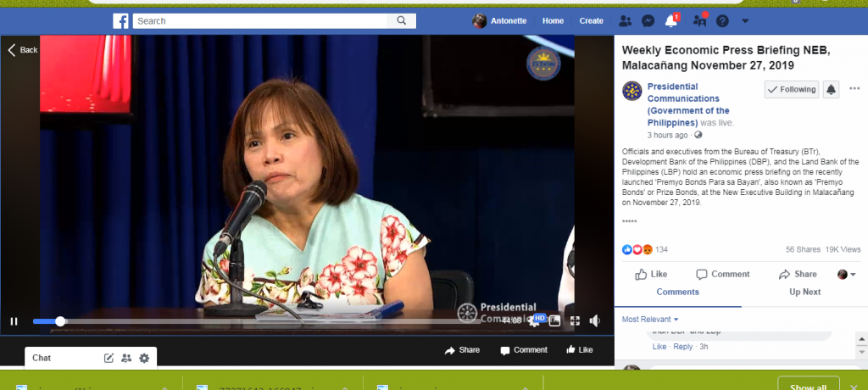Create a new group in Chat bar

[126, 358]
